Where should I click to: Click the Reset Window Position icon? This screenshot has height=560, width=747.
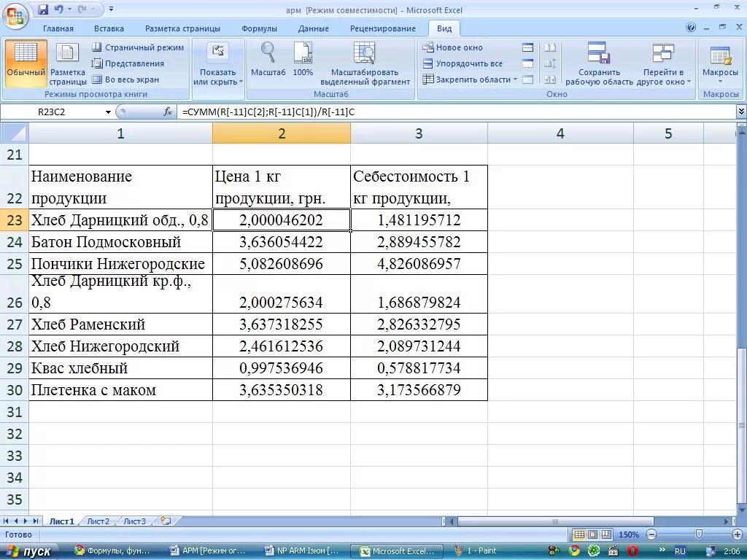(550, 79)
